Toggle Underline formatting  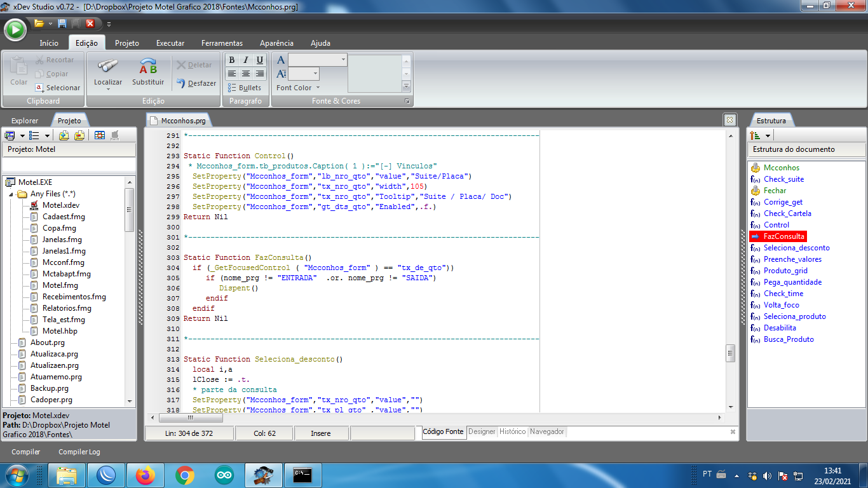coord(260,60)
